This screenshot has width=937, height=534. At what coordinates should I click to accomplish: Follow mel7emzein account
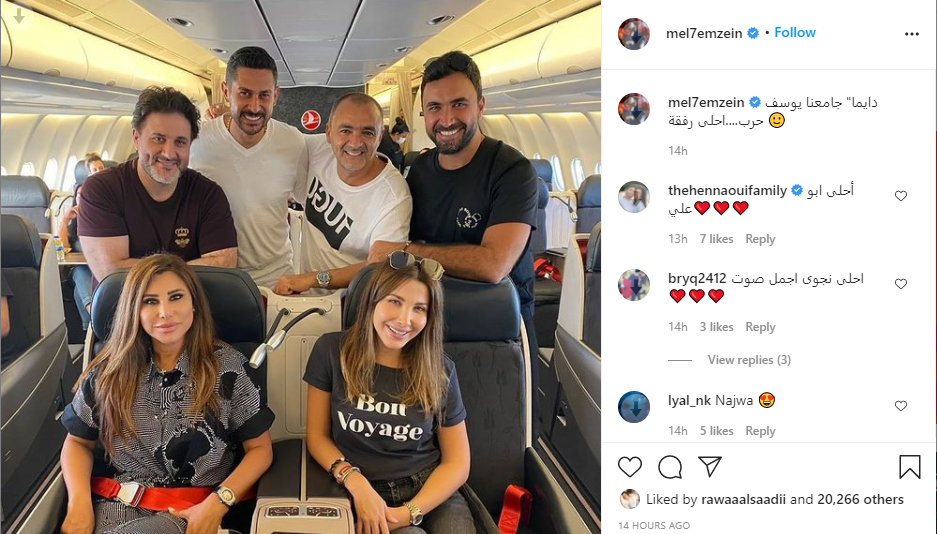pyautogui.click(x=795, y=32)
